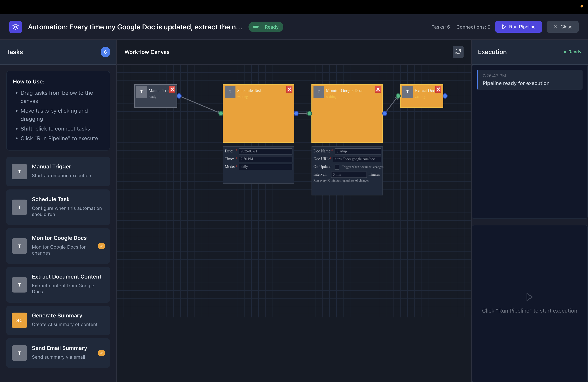Screen dimensions: 588x382
Task: Click the T icon on Extract Doc node
Action: pyautogui.click(x=408, y=92)
